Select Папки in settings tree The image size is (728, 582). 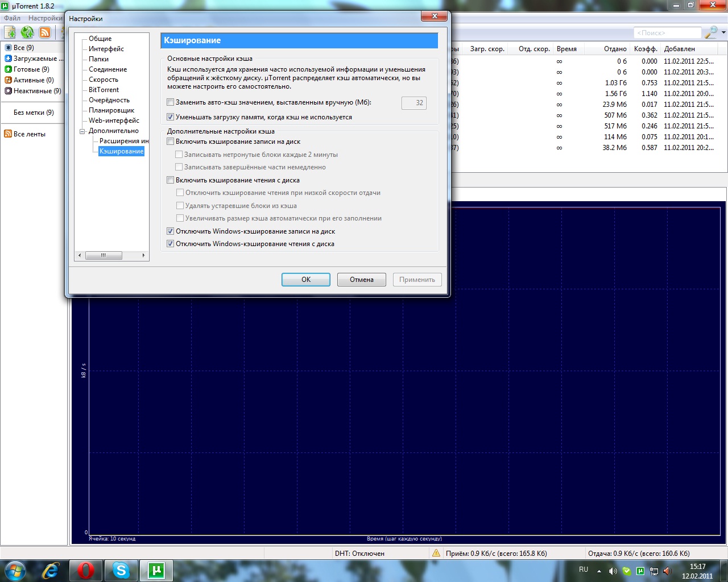(x=98, y=59)
